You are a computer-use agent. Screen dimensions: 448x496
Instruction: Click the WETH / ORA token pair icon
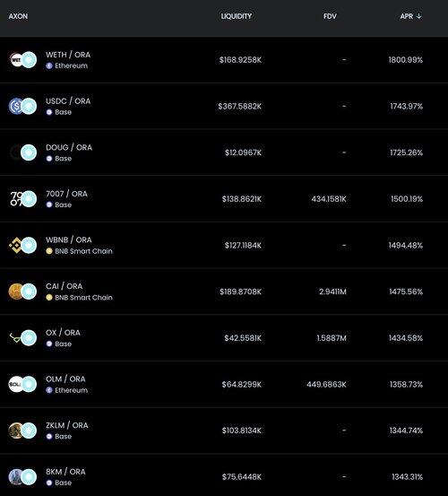point(22,60)
